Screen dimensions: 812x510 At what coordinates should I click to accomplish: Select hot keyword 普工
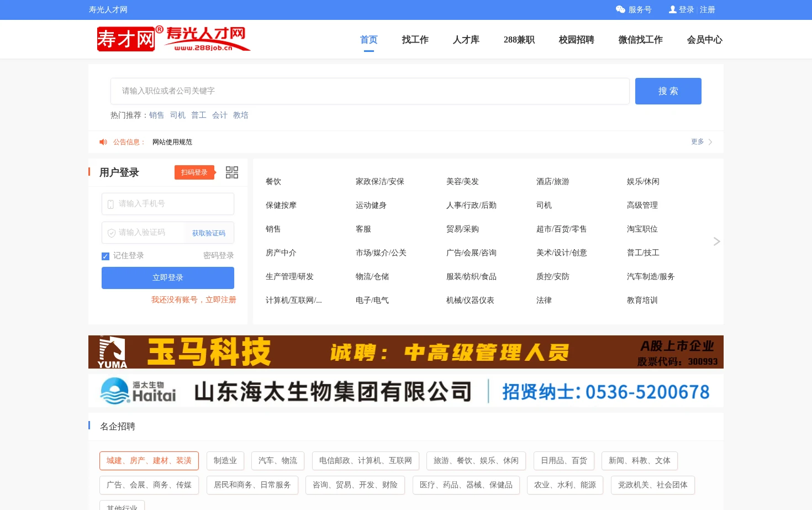click(x=198, y=115)
